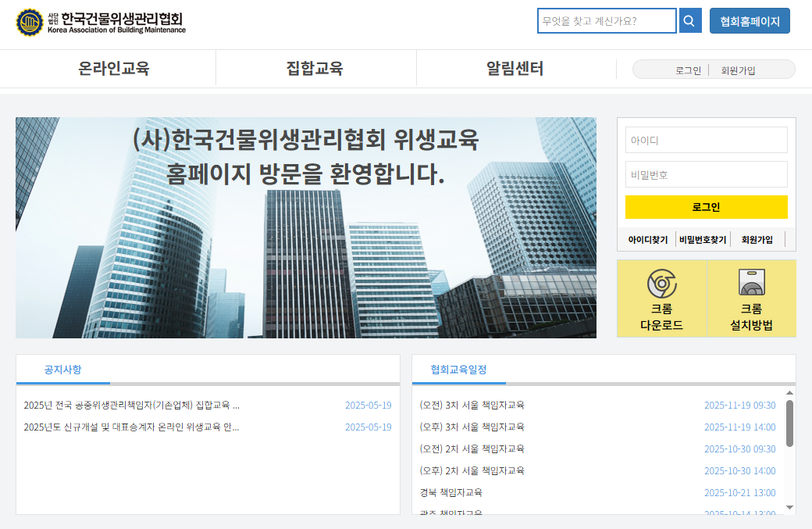The height and width of the screenshot is (529, 812).
Task: Click the association logo in the header
Action: tap(101, 23)
